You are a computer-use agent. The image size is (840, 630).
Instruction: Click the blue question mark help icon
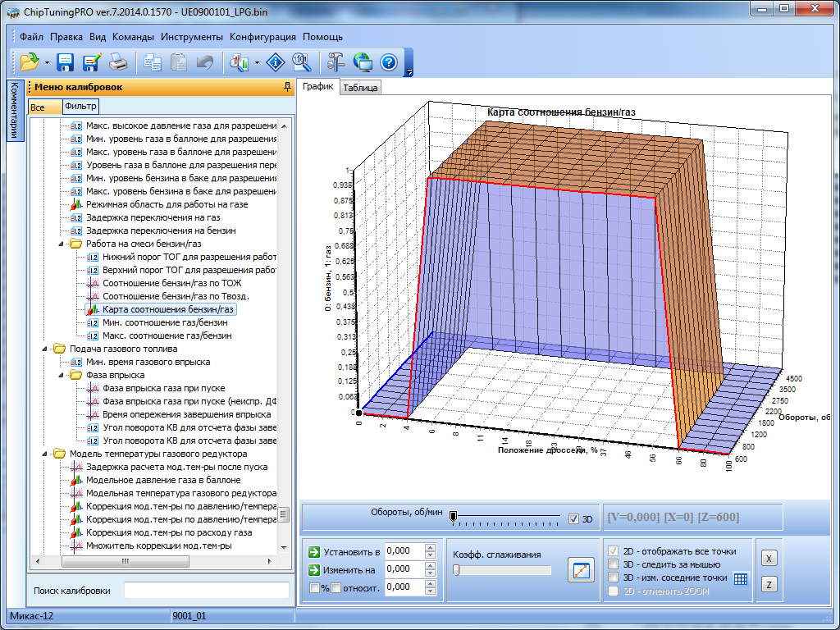[x=389, y=62]
